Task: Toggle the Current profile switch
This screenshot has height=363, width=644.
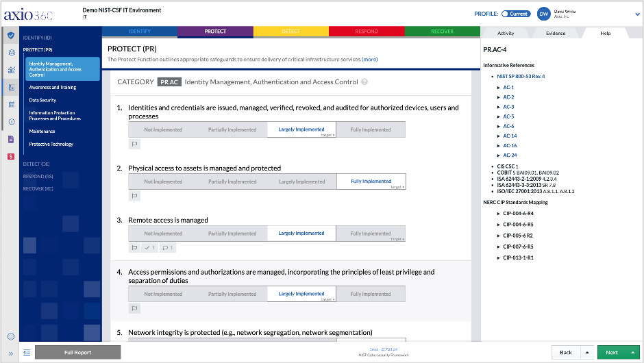Action: (516, 14)
